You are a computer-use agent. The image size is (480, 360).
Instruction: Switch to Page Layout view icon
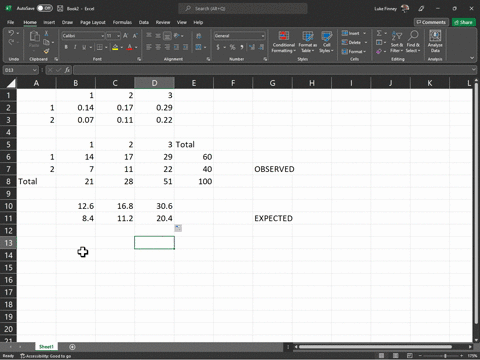(x=396, y=356)
